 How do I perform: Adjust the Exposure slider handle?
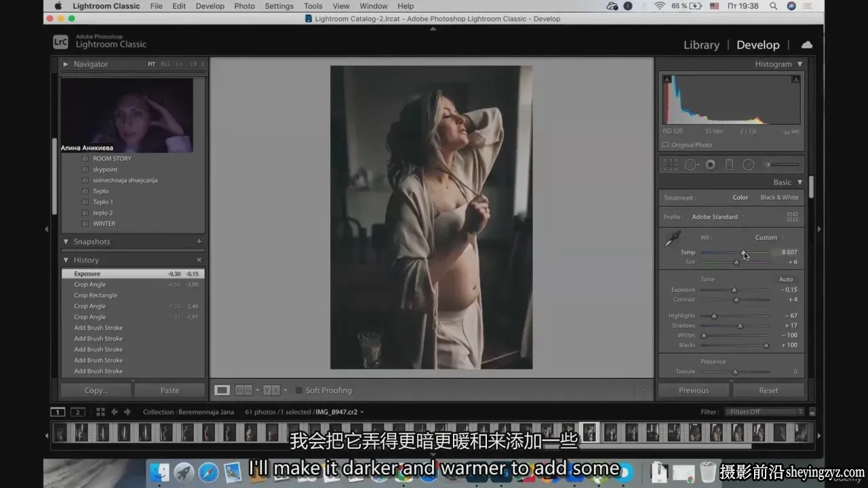click(x=734, y=290)
